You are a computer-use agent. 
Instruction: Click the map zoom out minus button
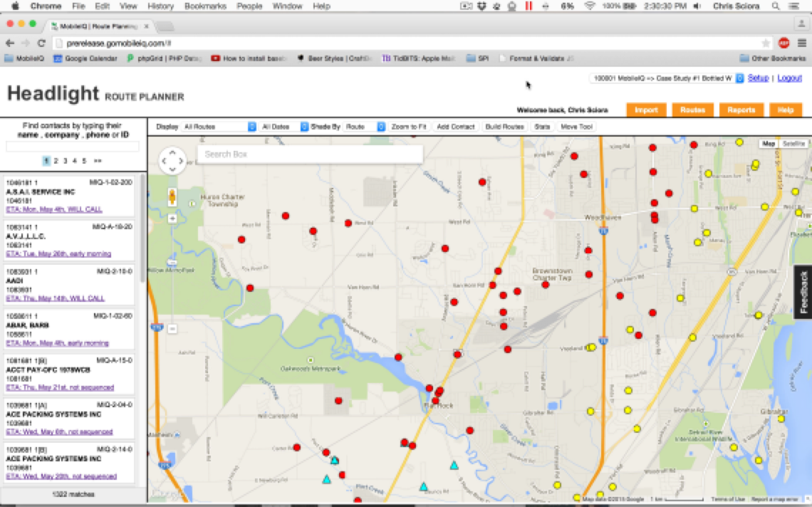(x=172, y=328)
